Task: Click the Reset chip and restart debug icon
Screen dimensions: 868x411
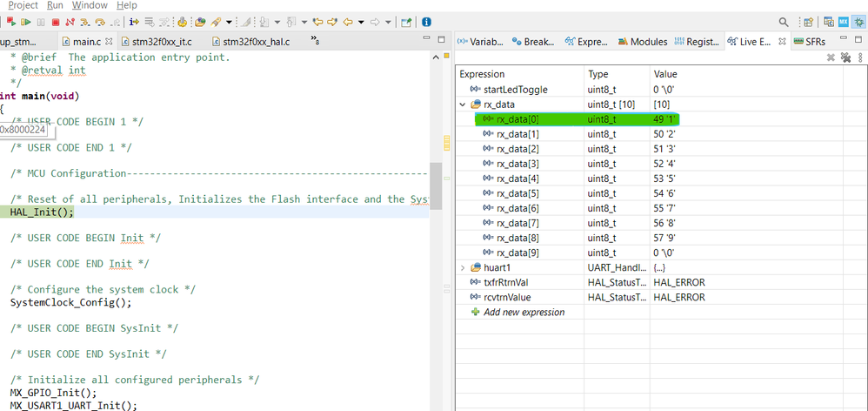Action: pos(182,22)
